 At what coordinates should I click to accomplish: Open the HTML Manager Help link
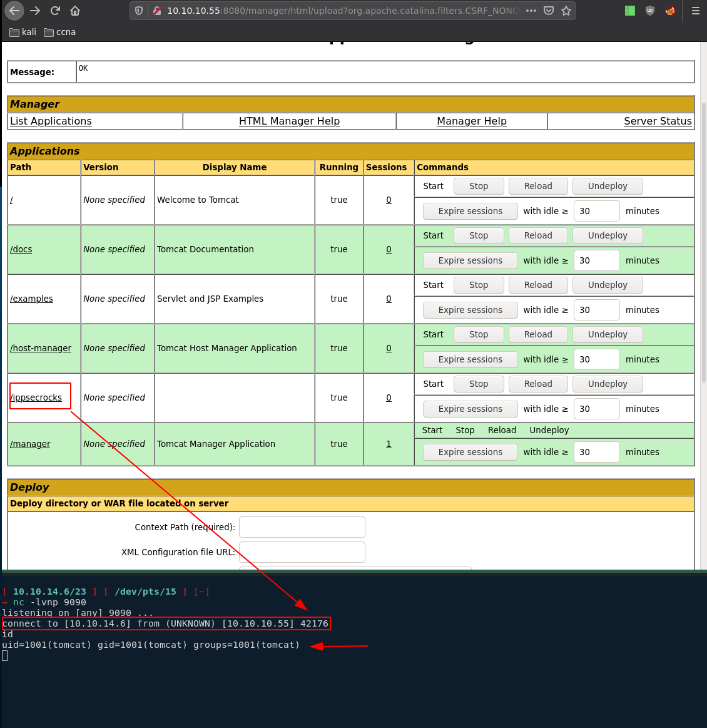[x=290, y=121]
